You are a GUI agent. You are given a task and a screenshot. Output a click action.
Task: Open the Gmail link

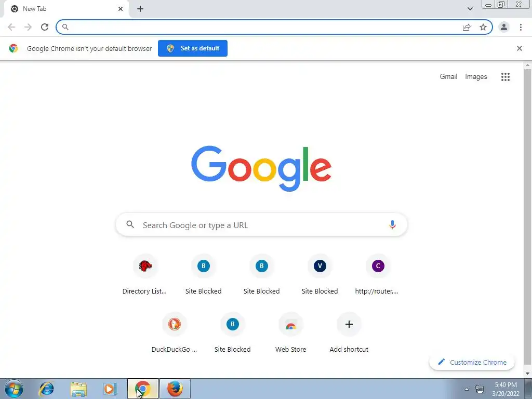tap(448, 77)
